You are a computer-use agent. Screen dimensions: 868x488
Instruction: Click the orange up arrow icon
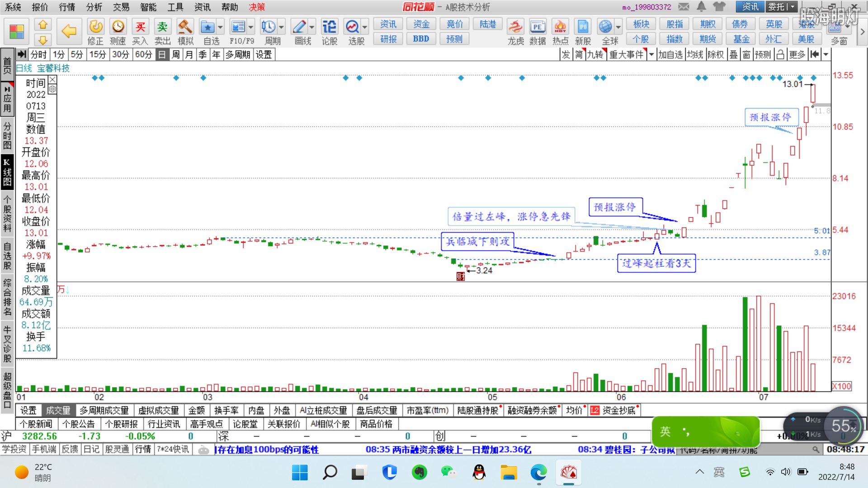(x=43, y=24)
